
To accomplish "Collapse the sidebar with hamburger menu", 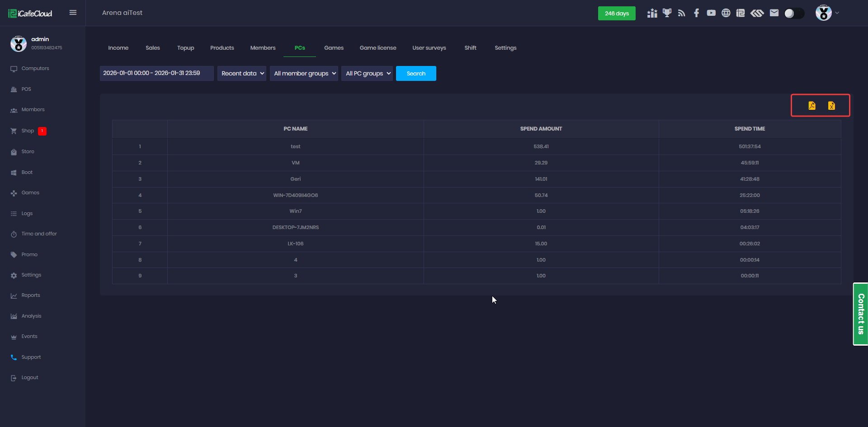I will point(73,13).
